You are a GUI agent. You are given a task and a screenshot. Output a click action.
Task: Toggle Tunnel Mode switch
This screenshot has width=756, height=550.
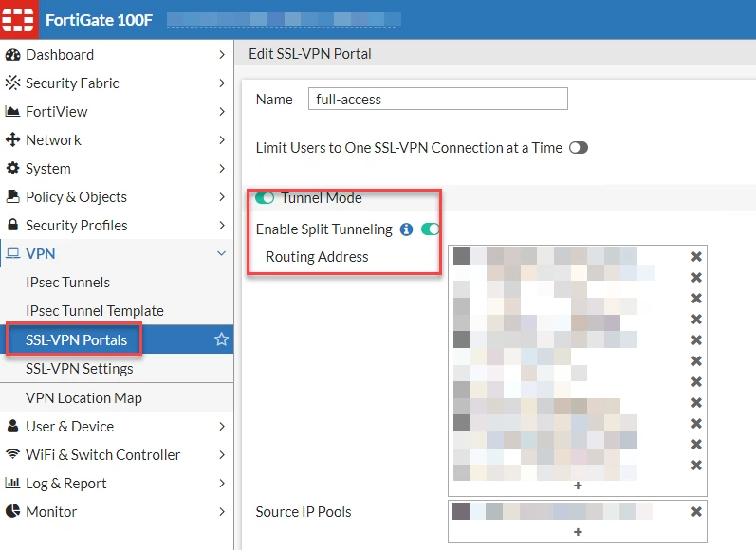pyautogui.click(x=265, y=197)
